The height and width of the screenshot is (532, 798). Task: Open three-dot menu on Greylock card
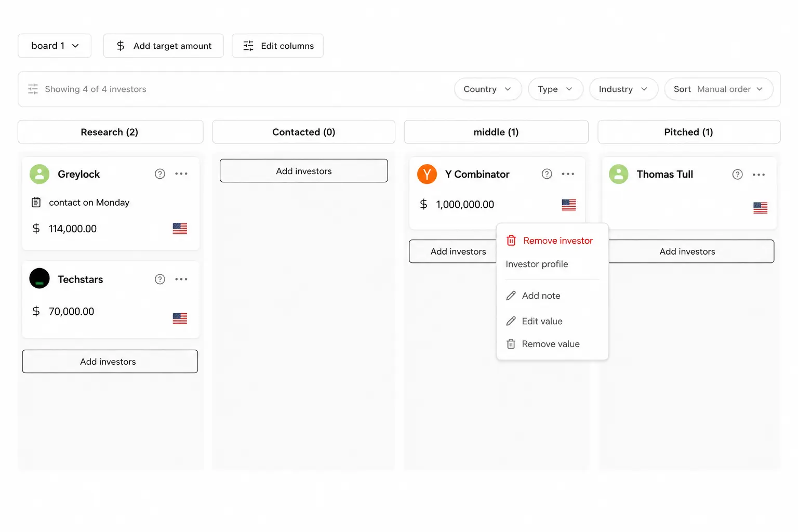[181, 174]
